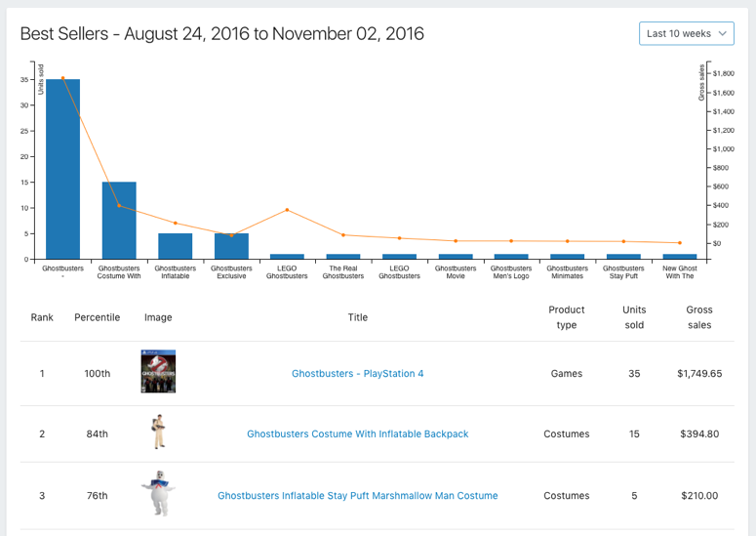756x536 pixels.
Task: Open Ghostbusters Costume With Inflatable Backpack link
Action: [357, 433]
